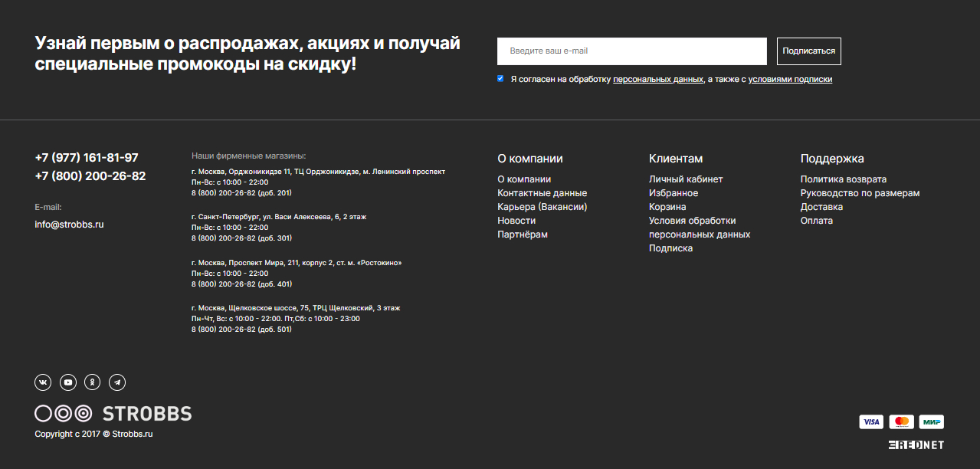Open Руководство по размерам link
Screen dimensions: 980x469
[860, 193]
